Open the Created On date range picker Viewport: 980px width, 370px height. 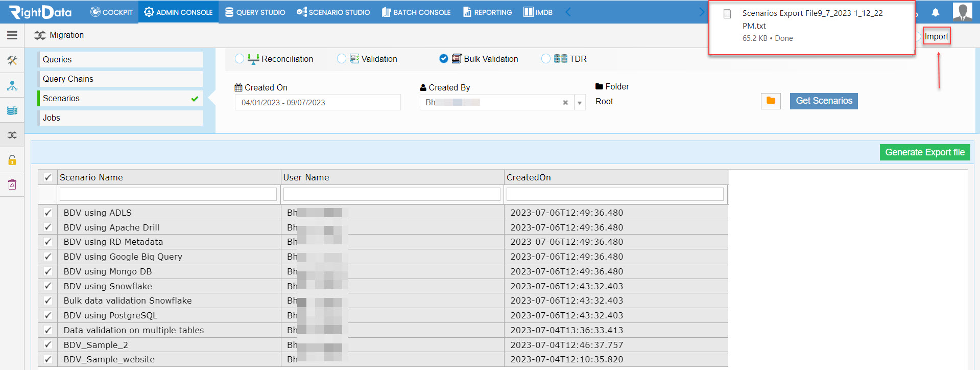point(318,103)
